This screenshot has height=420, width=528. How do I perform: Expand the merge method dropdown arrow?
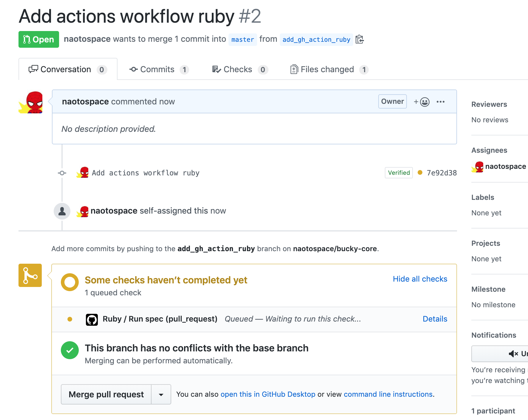[x=161, y=394]
